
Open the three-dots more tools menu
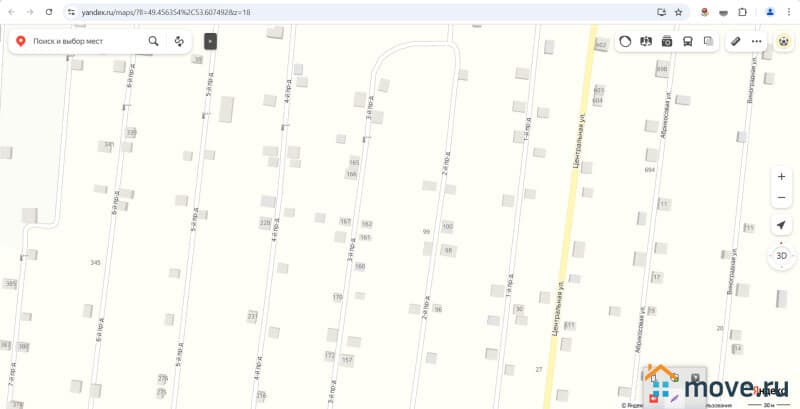[757, 41]
